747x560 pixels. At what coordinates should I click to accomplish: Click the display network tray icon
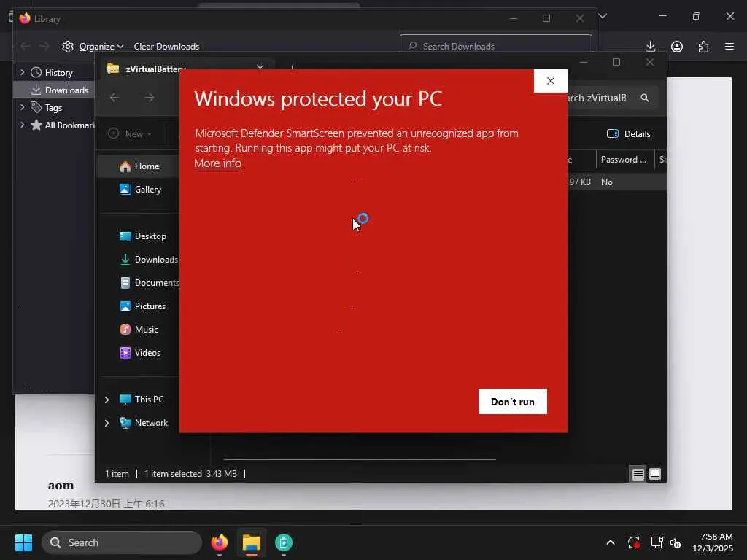click(657, 542)
